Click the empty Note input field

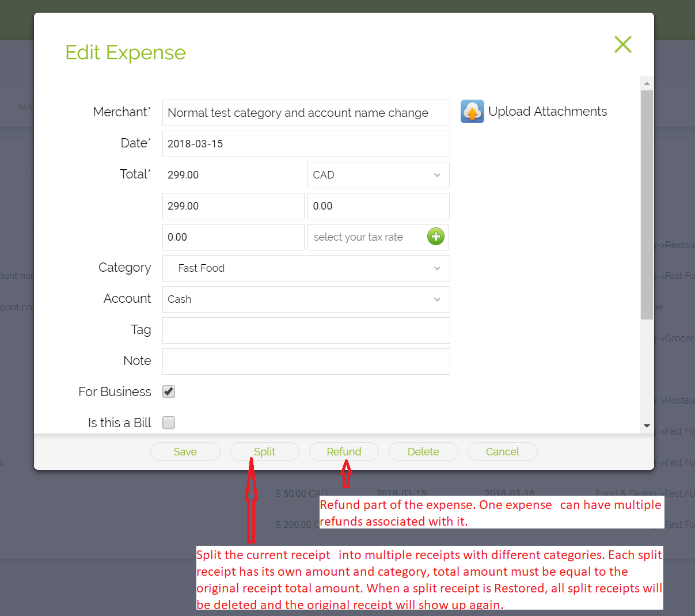(306, 362)
